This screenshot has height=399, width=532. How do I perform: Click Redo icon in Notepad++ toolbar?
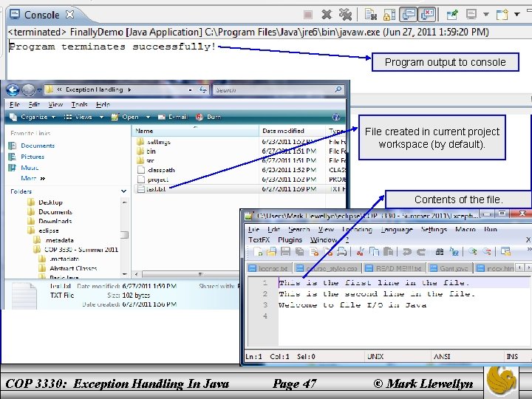point(421,252)
